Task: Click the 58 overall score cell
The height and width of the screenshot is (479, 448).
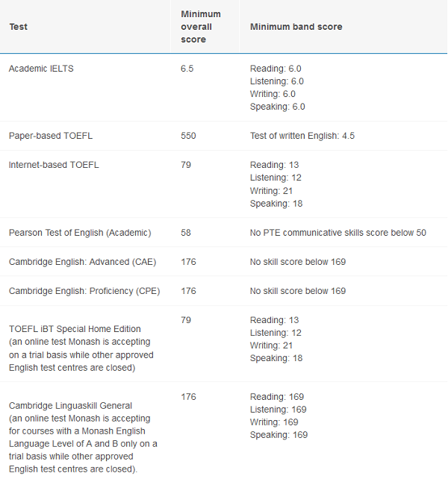Action: [x=186, y=233]
